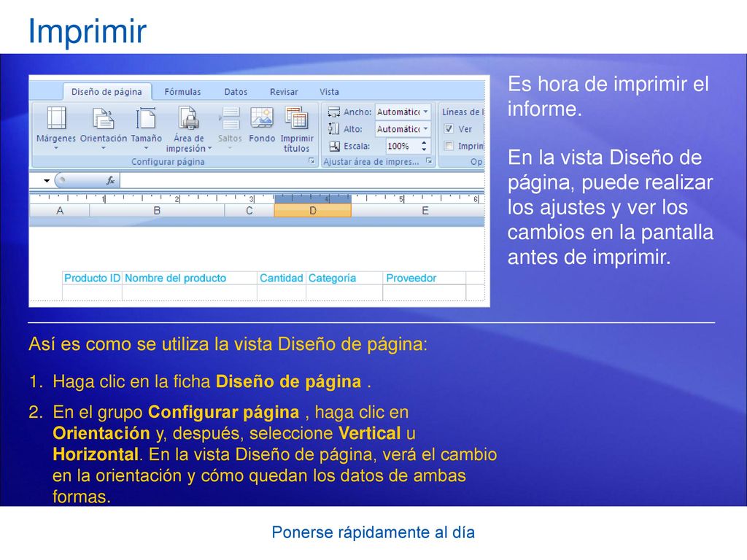Click the horizontal ruler above columns
The image size is (747, 560).
(257, 198)
